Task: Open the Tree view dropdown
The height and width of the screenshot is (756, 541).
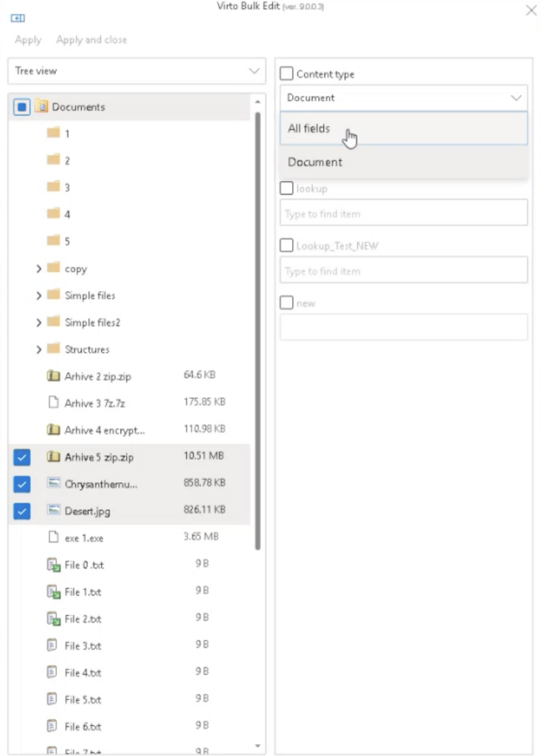Action: coord(137,71)
